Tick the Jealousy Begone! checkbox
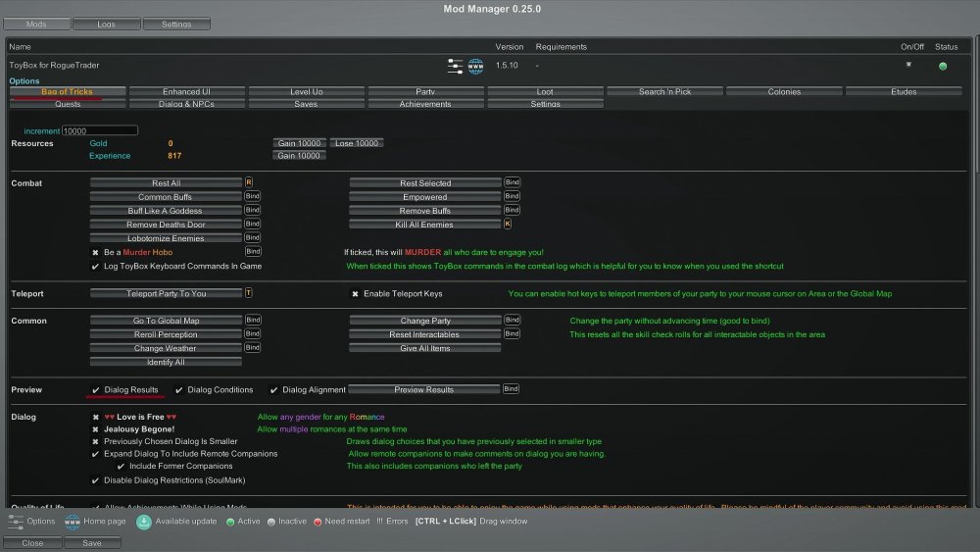 pyautogui.click(x=95, y=429)
